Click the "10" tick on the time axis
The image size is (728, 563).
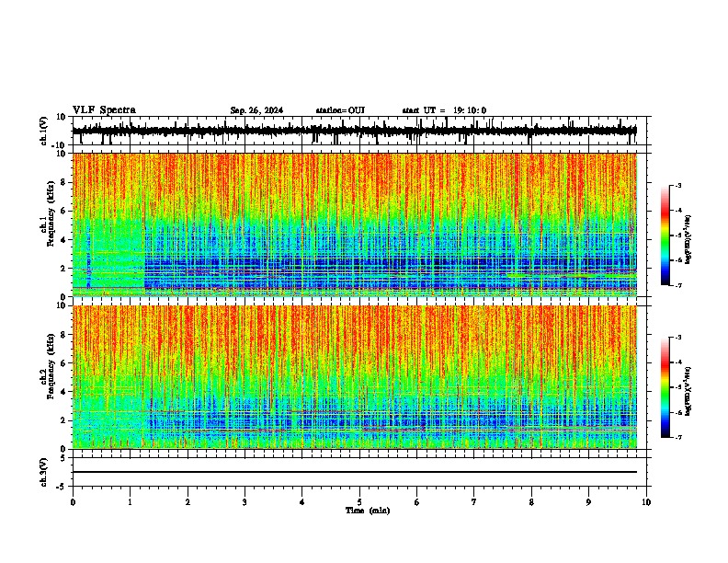coord(646,502)
